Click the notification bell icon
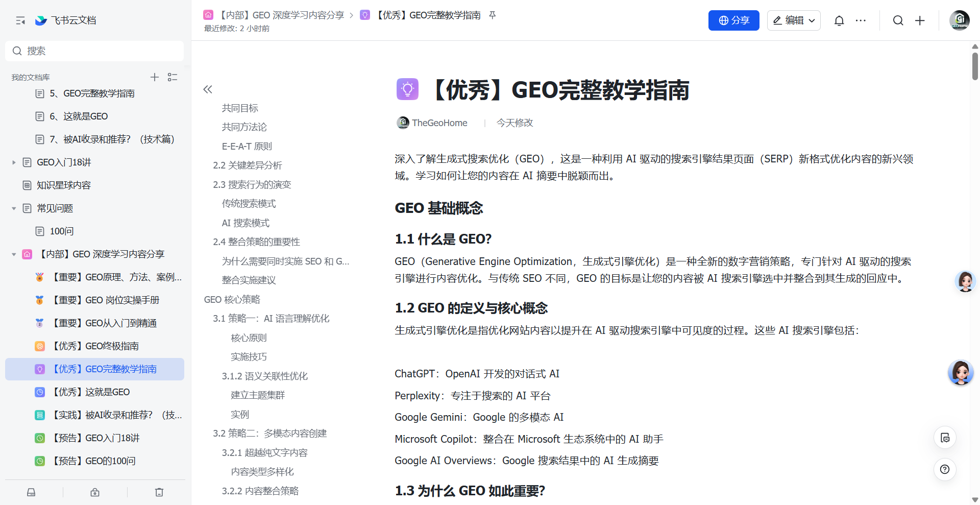 (x=839, y=20)
